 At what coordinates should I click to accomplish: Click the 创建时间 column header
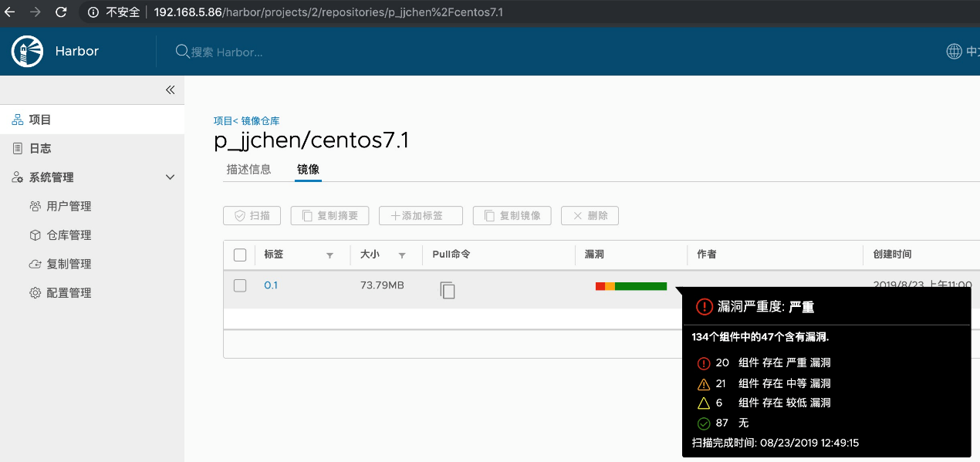pyautogui.click(x=892, y=255)
